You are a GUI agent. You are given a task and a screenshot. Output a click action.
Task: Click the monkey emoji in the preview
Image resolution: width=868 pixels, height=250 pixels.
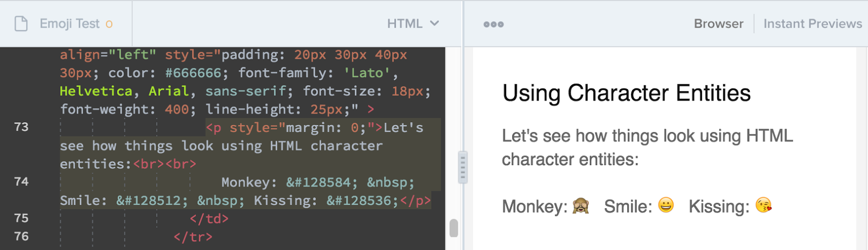(580, 206)
